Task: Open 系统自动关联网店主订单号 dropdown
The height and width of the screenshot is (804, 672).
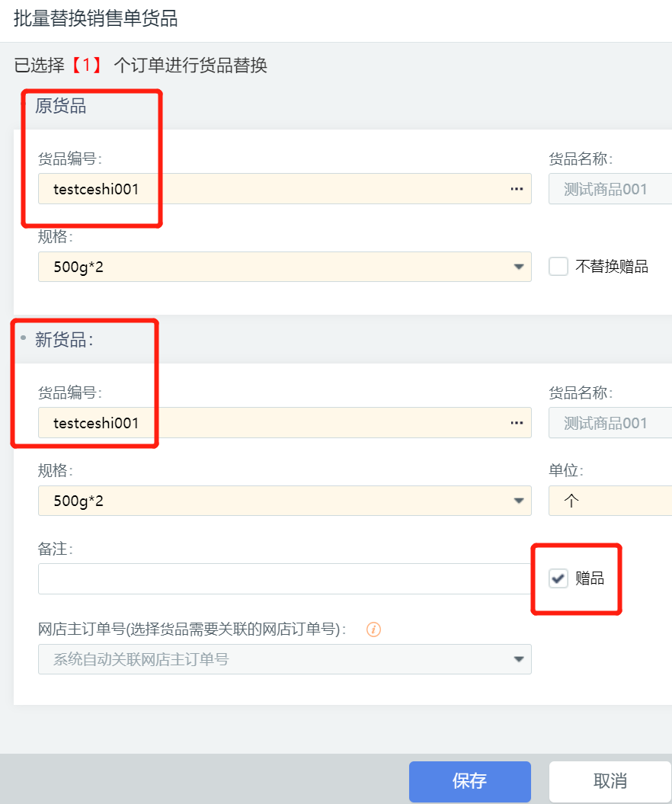Action: click(284, 659)
